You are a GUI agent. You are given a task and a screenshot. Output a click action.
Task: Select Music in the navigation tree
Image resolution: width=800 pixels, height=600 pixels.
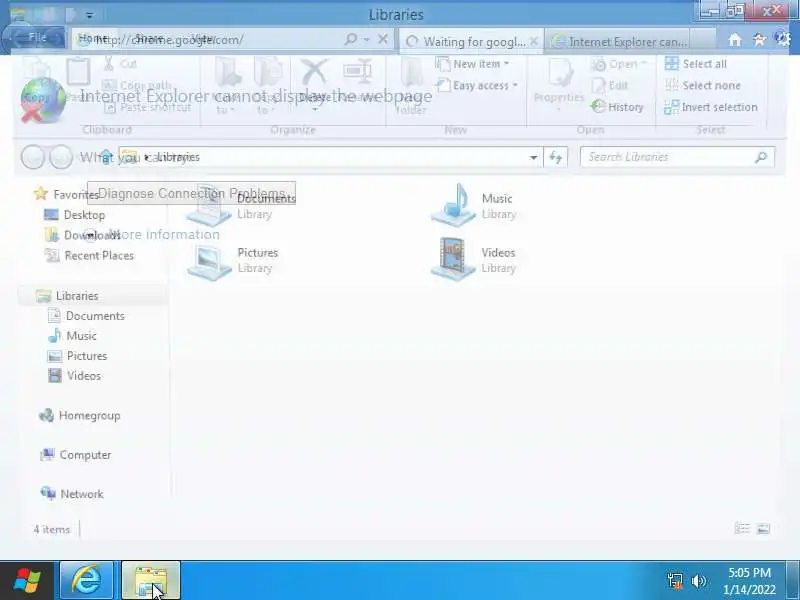(72, 336)
